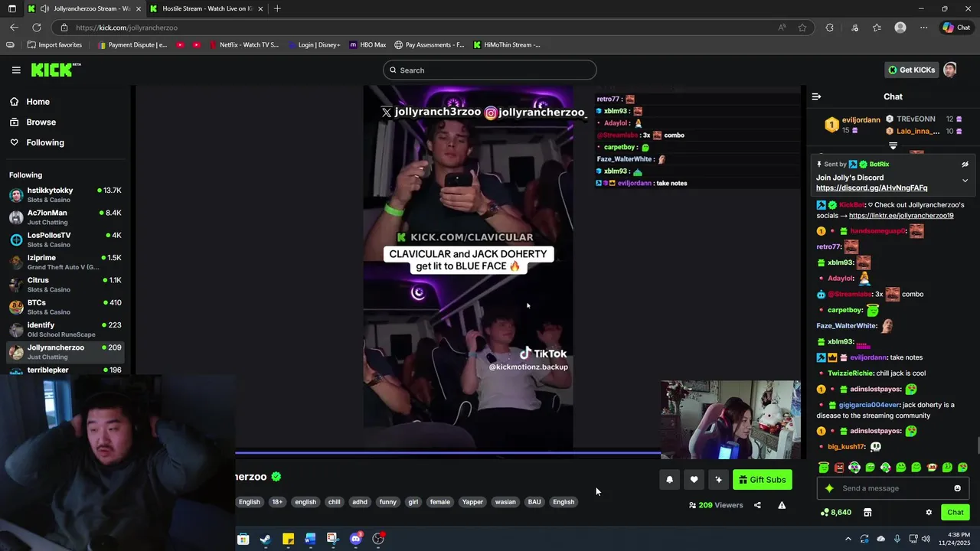
Task: Click the chill stream tag
Action: [334, 502]
